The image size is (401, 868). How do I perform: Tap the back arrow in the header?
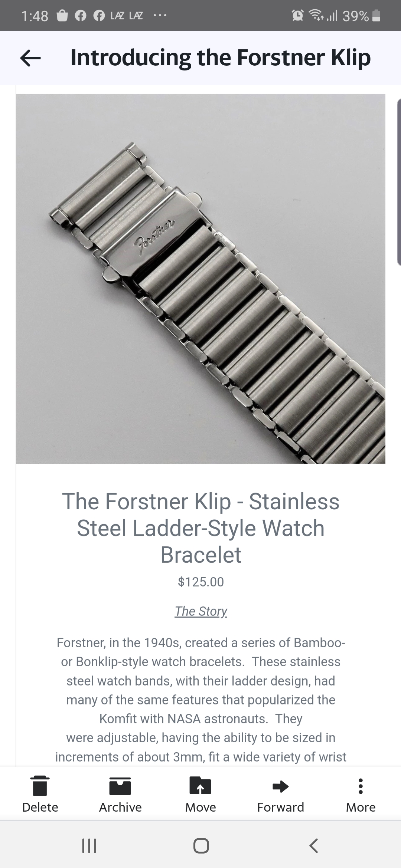click(30, 58)
